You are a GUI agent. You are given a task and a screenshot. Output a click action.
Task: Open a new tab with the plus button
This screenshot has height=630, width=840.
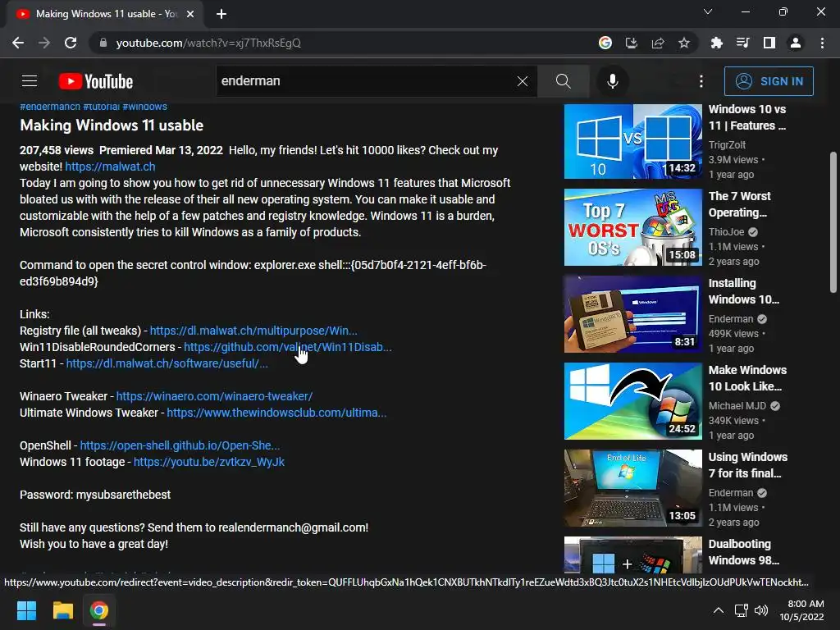tap(221, 14)
